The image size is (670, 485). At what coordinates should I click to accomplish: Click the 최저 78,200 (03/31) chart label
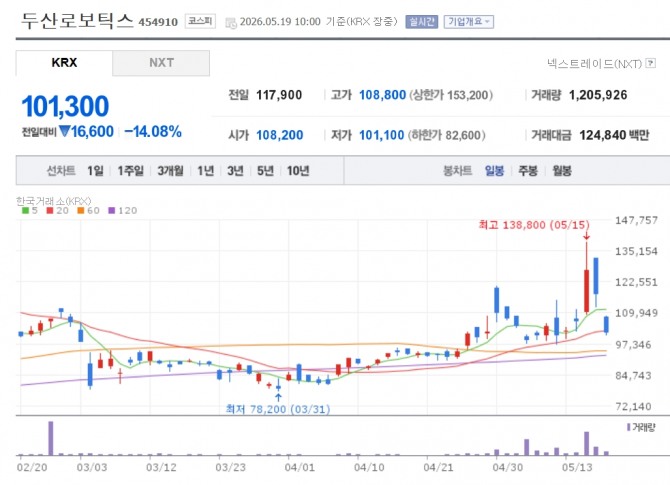coord(278,409)
